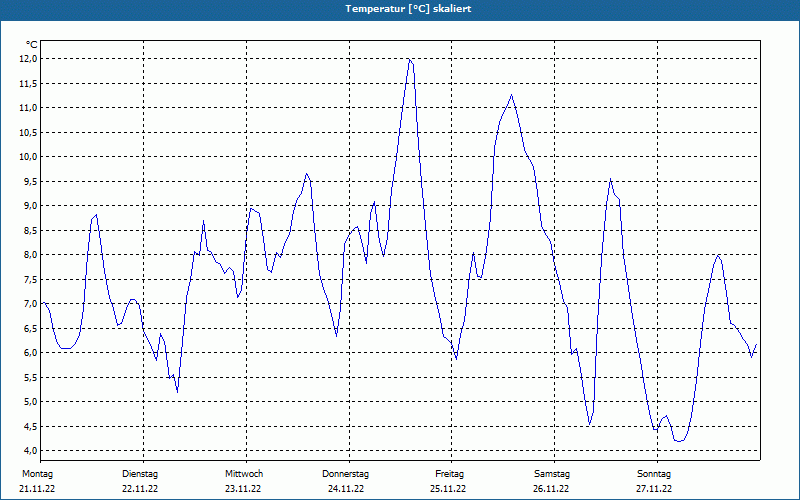Click the Friday curve peak above 11,0

pos(511,95)
